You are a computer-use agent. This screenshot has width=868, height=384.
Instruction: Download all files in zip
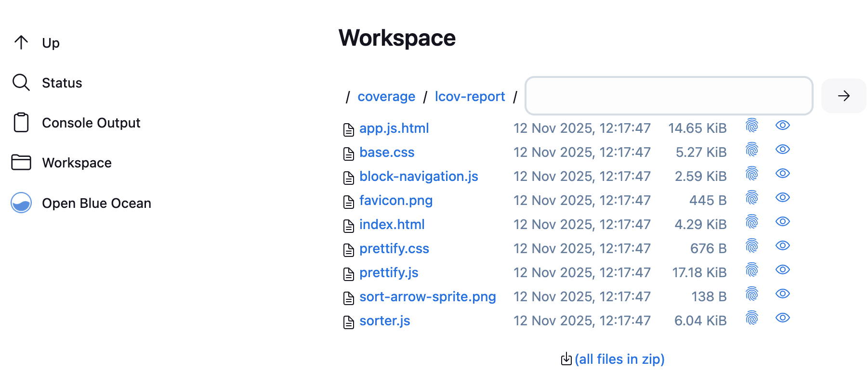click(x=619, y=359)
